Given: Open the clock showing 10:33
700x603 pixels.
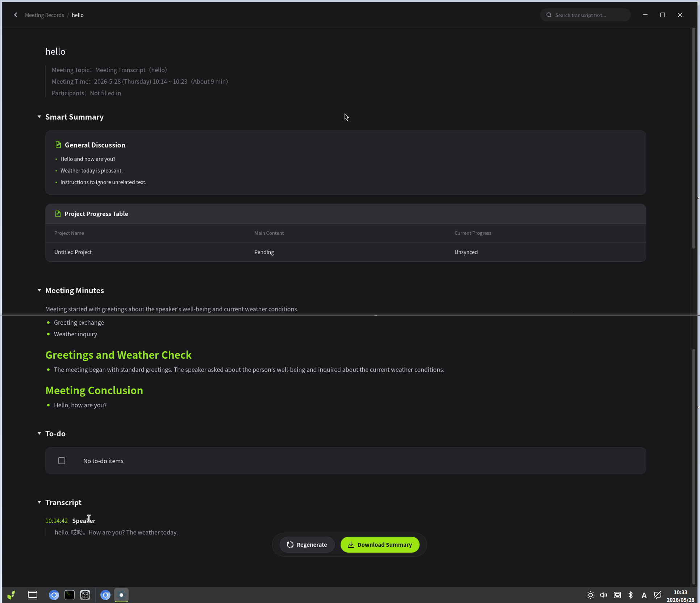Looking at the screenshot, I should pos(680,596).
